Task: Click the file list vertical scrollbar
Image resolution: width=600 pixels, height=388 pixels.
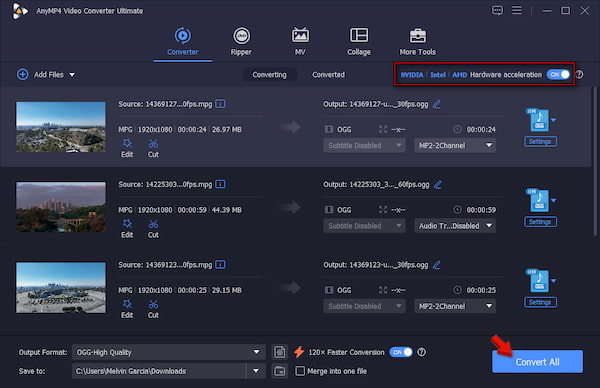Action: pos(595,161)
